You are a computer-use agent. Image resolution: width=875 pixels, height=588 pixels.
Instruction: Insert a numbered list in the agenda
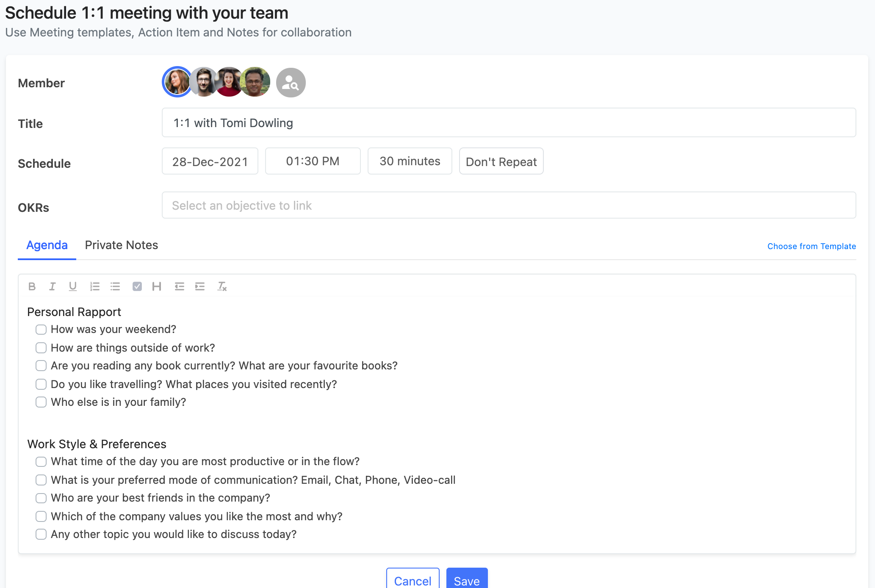tap(94, 287)
